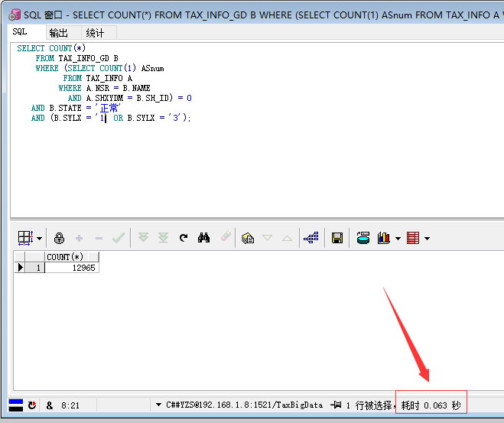Open the 输出 output tab
504x423 pixels.
[58, 33]
